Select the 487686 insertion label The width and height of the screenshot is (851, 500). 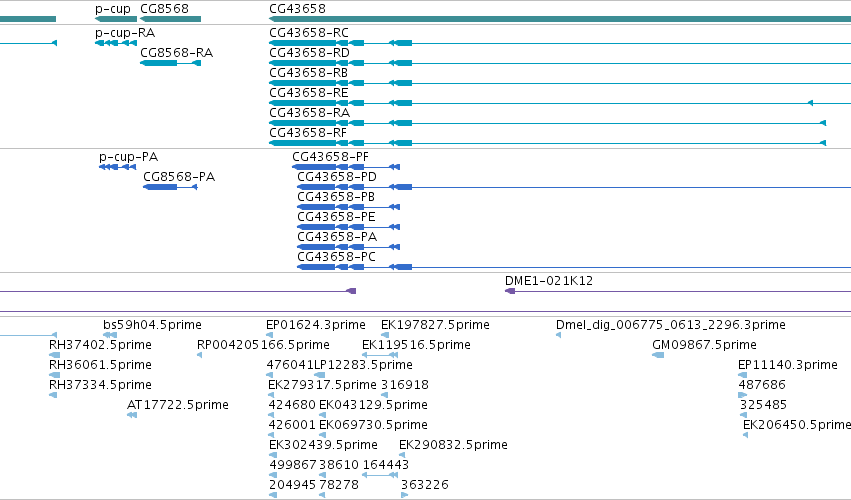[x=762, y=385]
